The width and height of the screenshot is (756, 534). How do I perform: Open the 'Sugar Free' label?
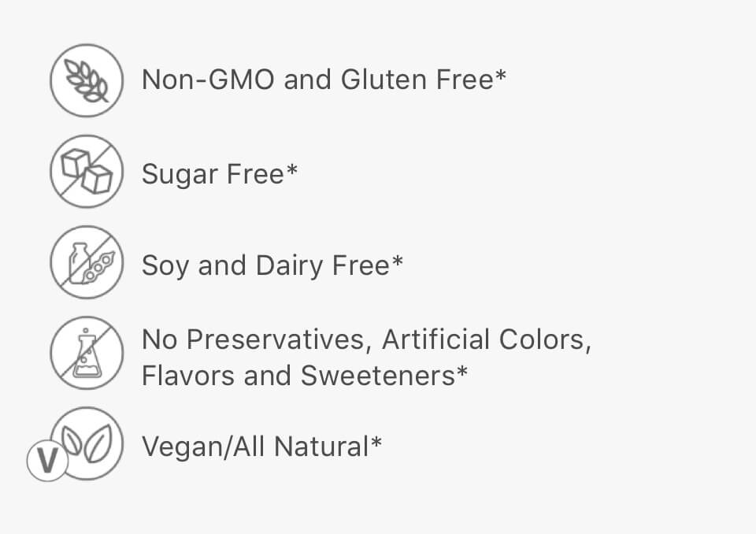[x=213, y=174]
